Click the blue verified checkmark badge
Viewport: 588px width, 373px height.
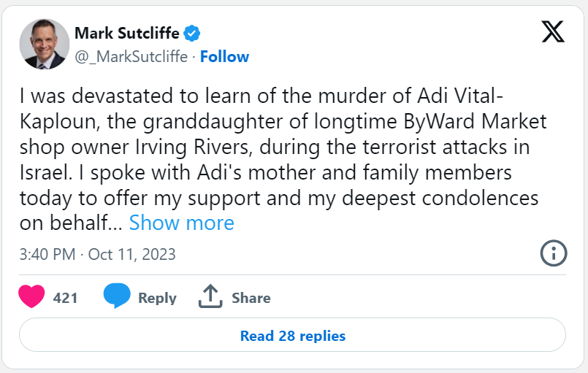[191, 34]
